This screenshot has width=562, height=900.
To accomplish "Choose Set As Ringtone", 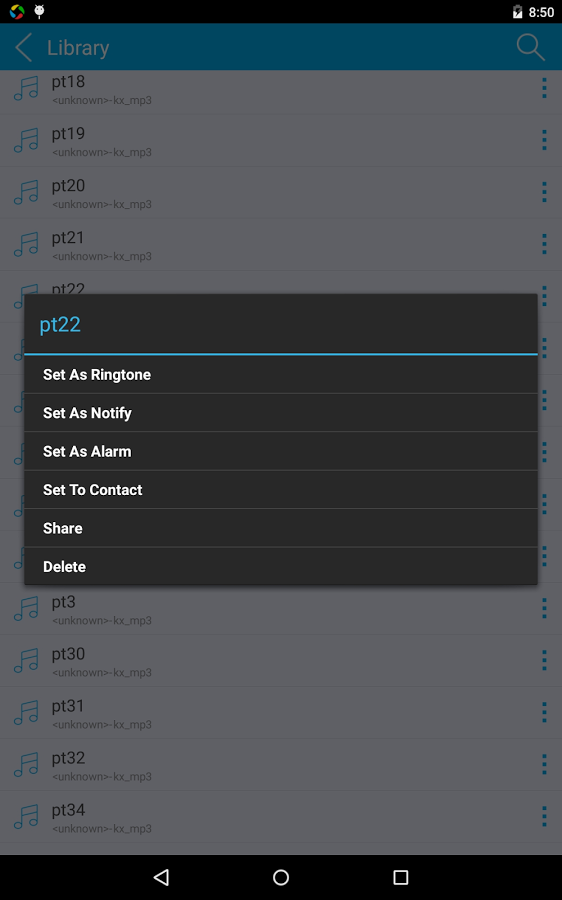I will coord(281,375).
